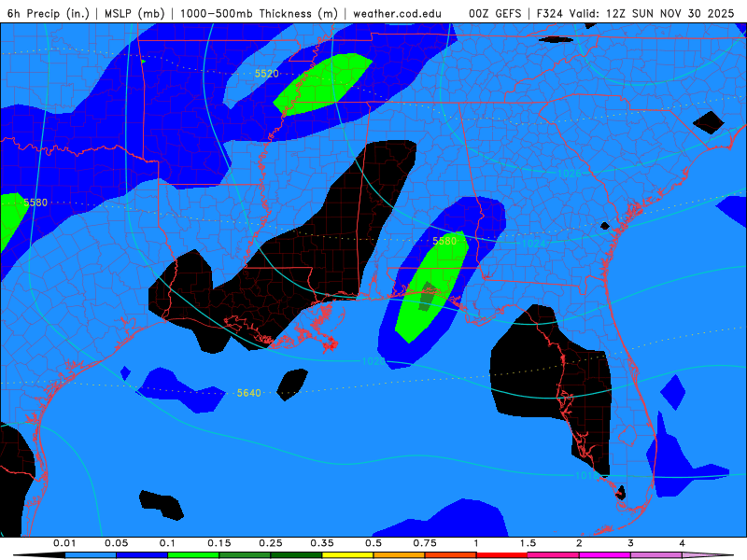The height and width of the screenshot is (560, 747).
Task: Click the 0.75 legend value
Action: click(425, 543)
